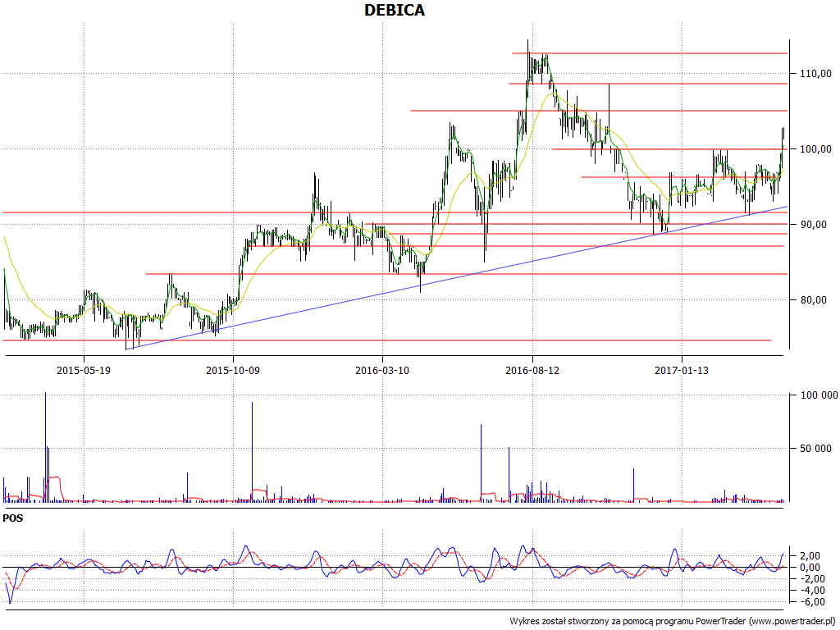Select the 2017-01-13 date label
The image size is (840, 630).
point(682,370)
